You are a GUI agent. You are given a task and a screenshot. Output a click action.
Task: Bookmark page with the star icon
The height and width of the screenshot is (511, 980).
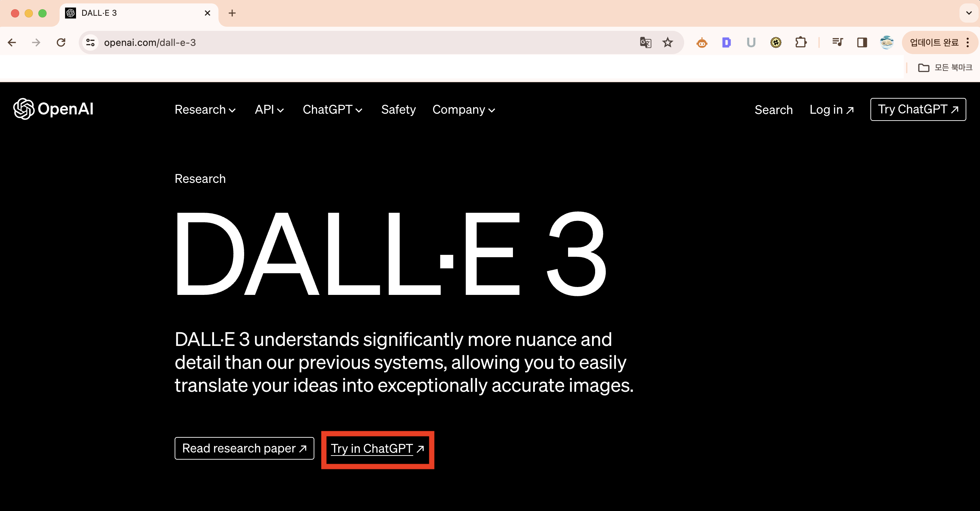click(x=668, y=42)
